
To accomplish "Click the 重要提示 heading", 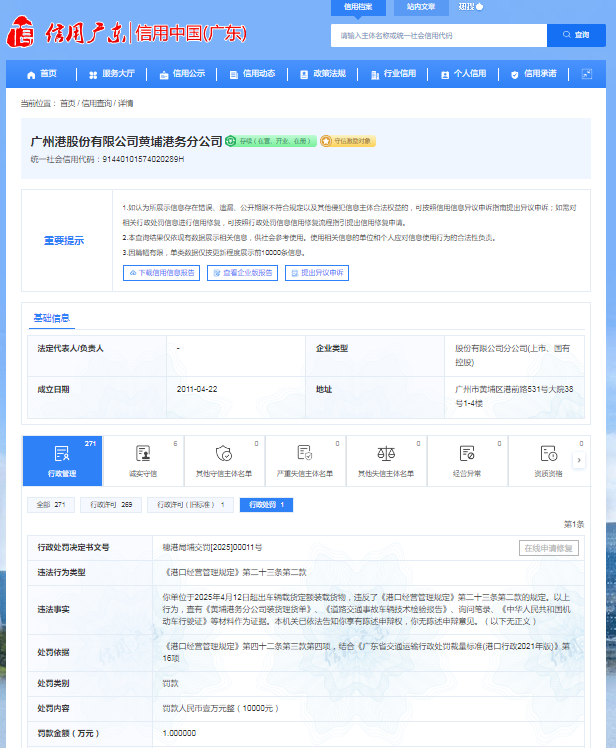I will (64, 240).
